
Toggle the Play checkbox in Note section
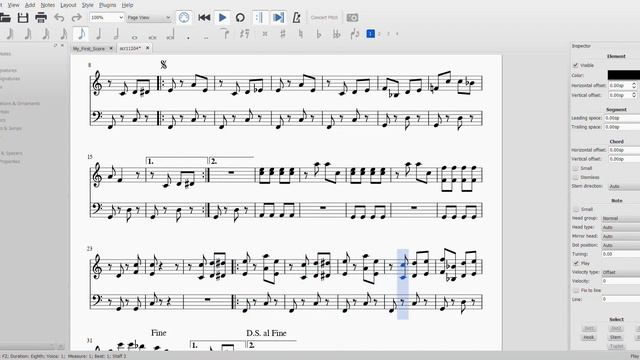(x=576, y=263)
